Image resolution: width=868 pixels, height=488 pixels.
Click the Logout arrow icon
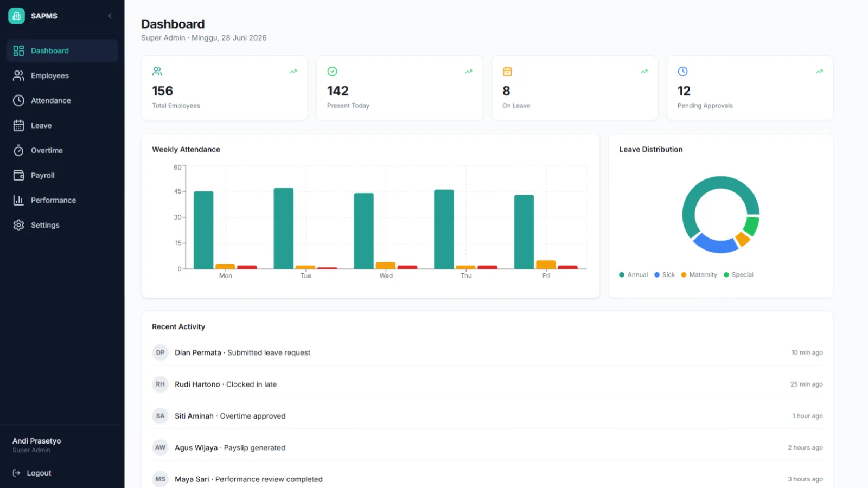point(16,473)
